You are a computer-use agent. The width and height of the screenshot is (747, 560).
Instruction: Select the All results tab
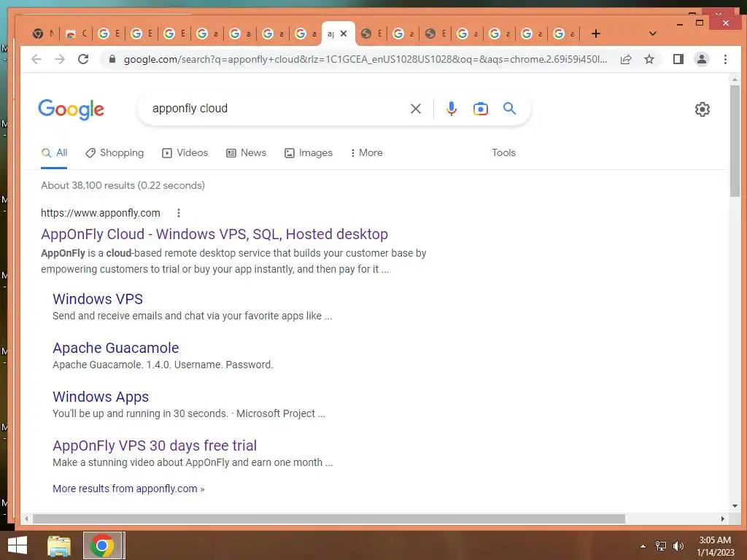tap(54, 153)
